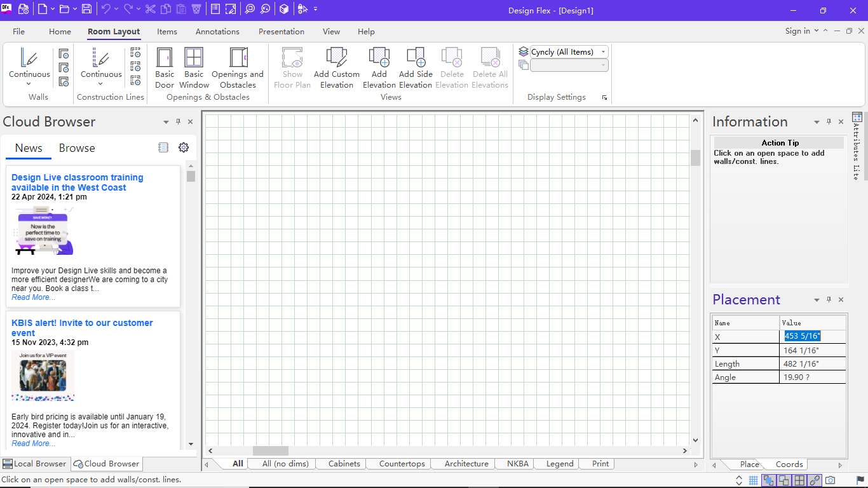Click the Basic Door tool
The width and height of the screenshot is (868, 488).
165,68
